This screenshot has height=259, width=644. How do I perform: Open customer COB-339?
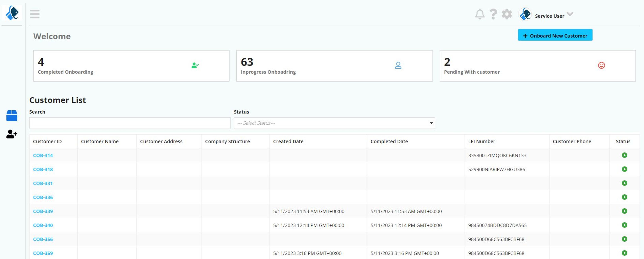click(x=43, y=211)
